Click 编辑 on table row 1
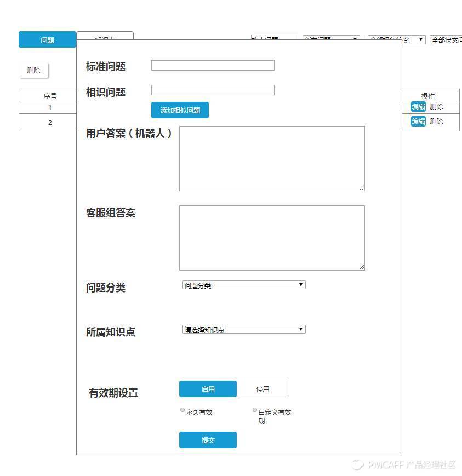This screenshot has width=462, height=476. (x=418, y=107)
